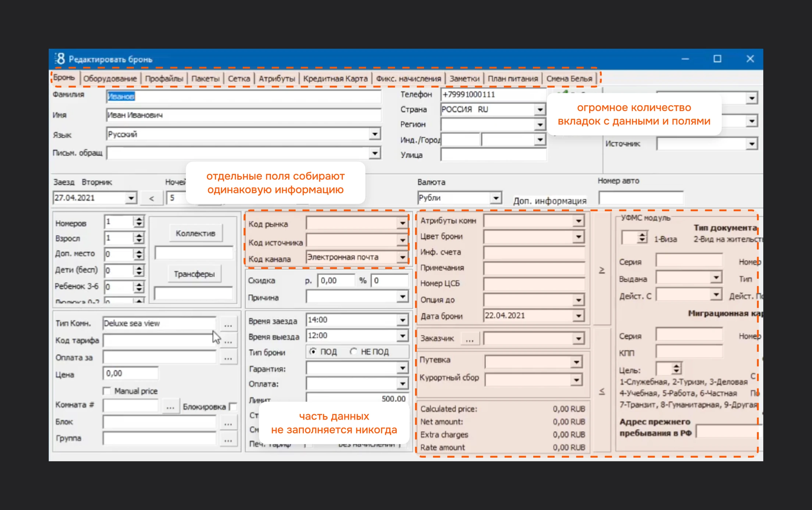Viewport: 812px width, 510px height.
Task: Select the ПОД radio button
Action: [x=313, y=351]
